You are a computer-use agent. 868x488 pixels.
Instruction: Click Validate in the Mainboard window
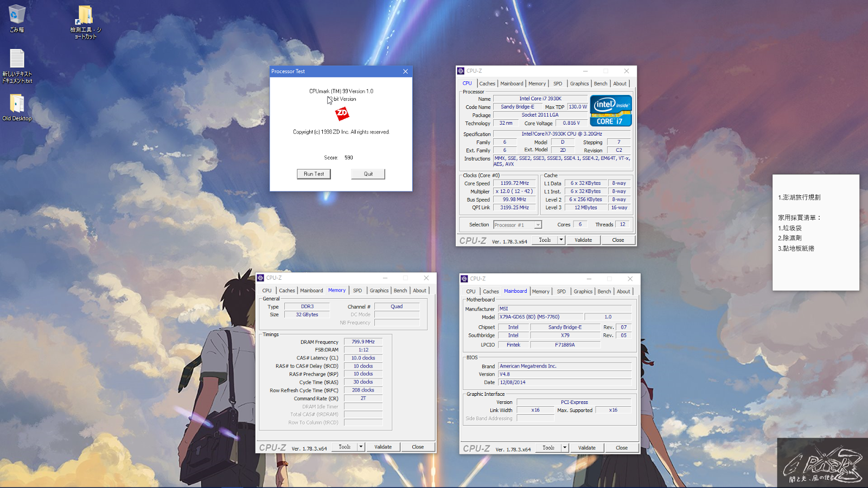tap(587, 448)
